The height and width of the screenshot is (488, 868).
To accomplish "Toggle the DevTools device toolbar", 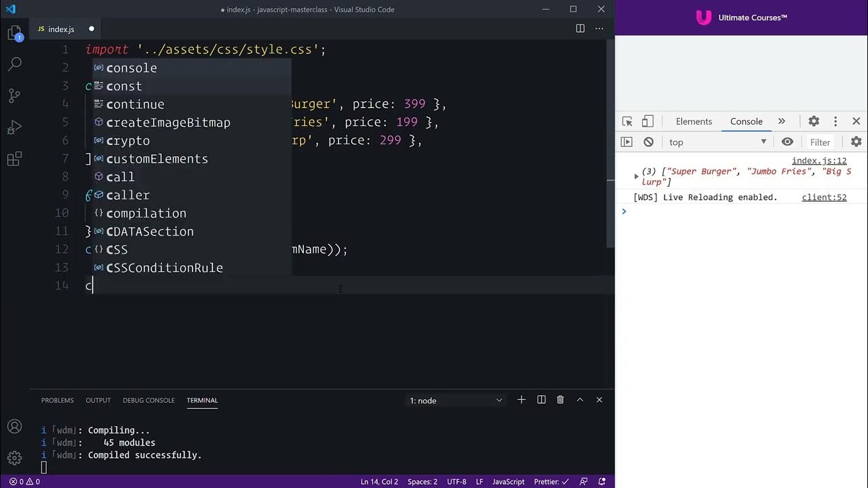I will 648,121.
